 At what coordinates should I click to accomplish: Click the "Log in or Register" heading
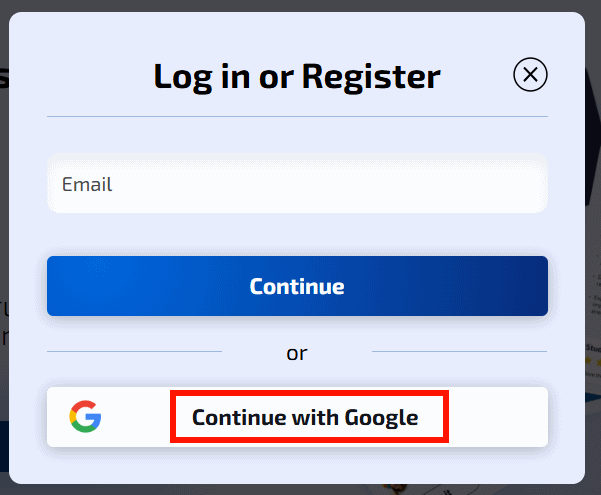tap(297, 76)
